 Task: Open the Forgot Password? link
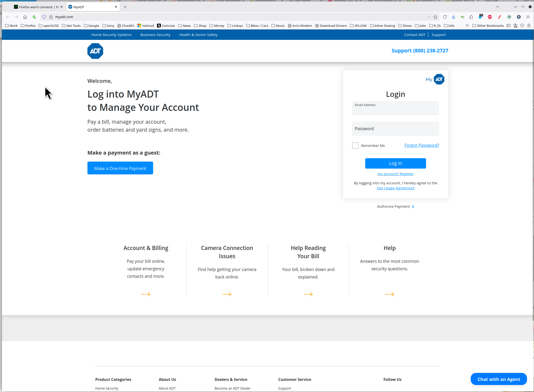click(x=422, y=145)
